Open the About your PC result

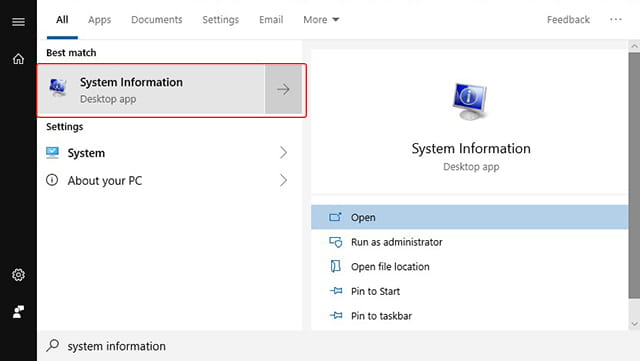pyautogui.click(x=169, y=180)
